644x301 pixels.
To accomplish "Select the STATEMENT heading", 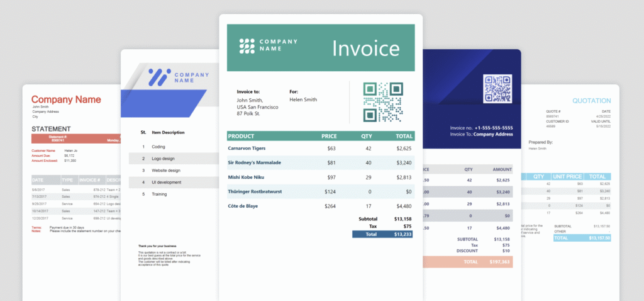I will coord(55,129).
